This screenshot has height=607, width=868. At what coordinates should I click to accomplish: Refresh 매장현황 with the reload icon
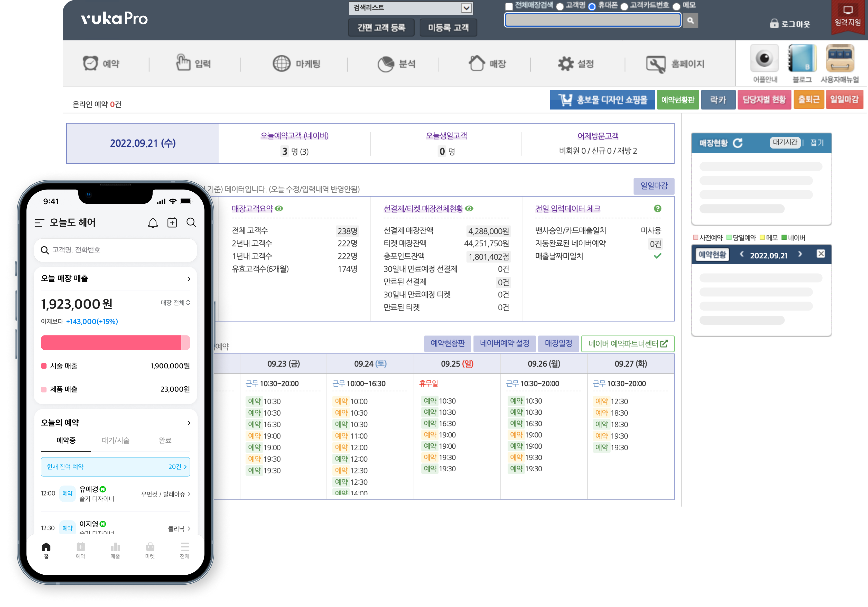coord(738,143)
